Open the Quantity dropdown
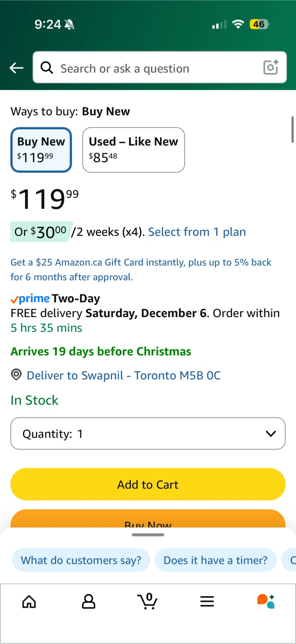The height and width of the screenshot is (644, 296). click(x=148, y=433)
